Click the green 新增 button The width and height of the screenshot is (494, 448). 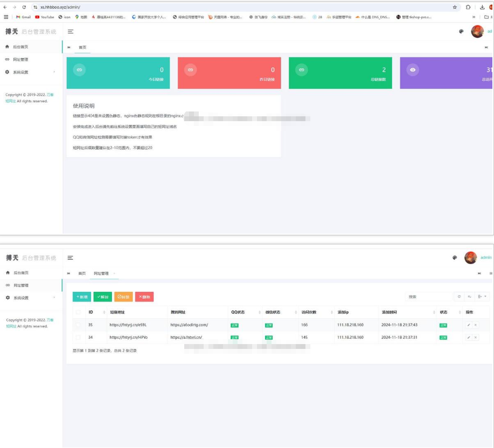[x=82, y=297]
